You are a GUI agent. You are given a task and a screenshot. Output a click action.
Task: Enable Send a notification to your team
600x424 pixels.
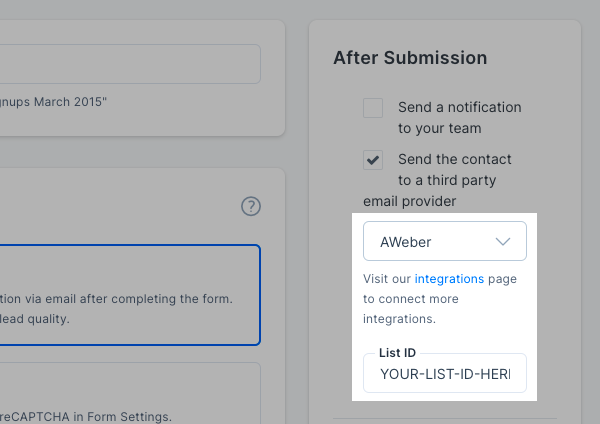[x=373, y=108]
